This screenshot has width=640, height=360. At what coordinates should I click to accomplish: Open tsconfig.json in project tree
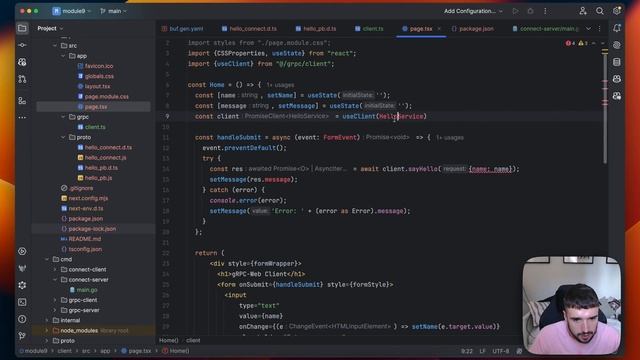point(81,249)
